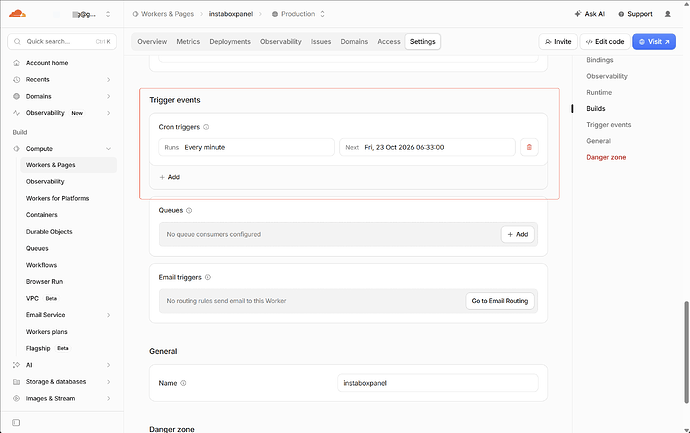690x433 pixels.
Task: Expand the Recents sidebar chevron
Action: click(108, 80)
